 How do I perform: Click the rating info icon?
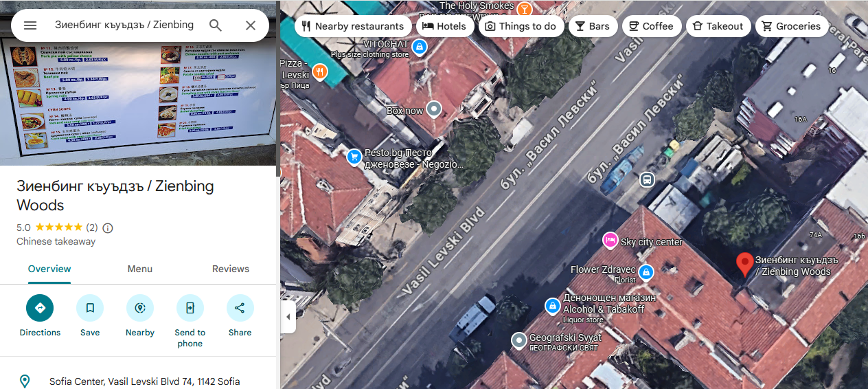(108, 227)
